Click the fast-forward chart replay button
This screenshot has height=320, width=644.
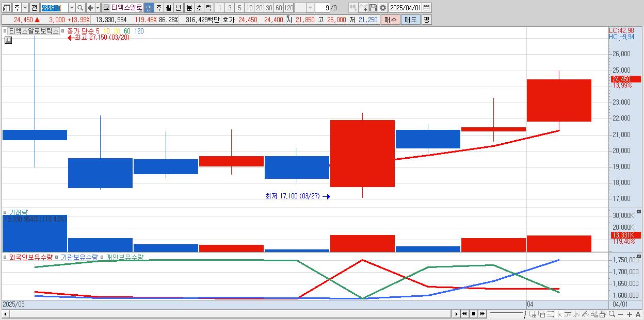[482, 314]
